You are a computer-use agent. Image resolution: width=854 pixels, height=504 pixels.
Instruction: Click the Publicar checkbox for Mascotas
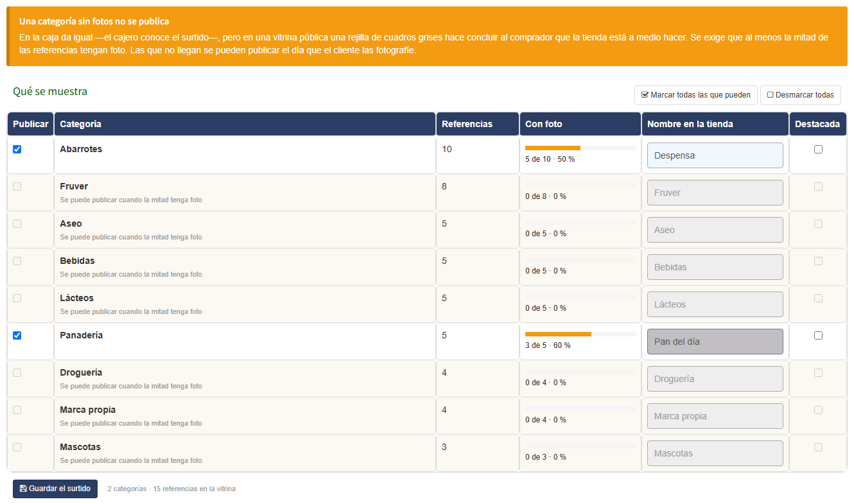pyautogui.click(x=17, y=447)
